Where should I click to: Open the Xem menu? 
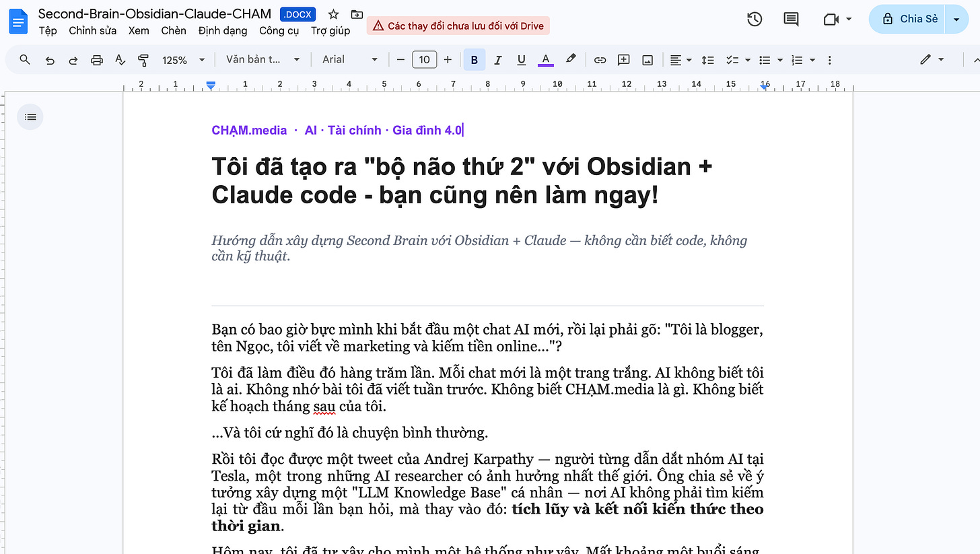point(139,31)
